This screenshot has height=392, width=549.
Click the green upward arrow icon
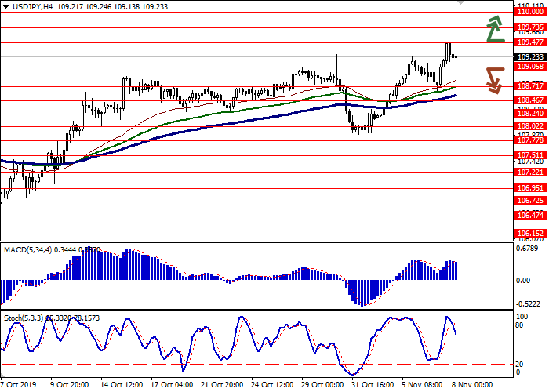493,28
